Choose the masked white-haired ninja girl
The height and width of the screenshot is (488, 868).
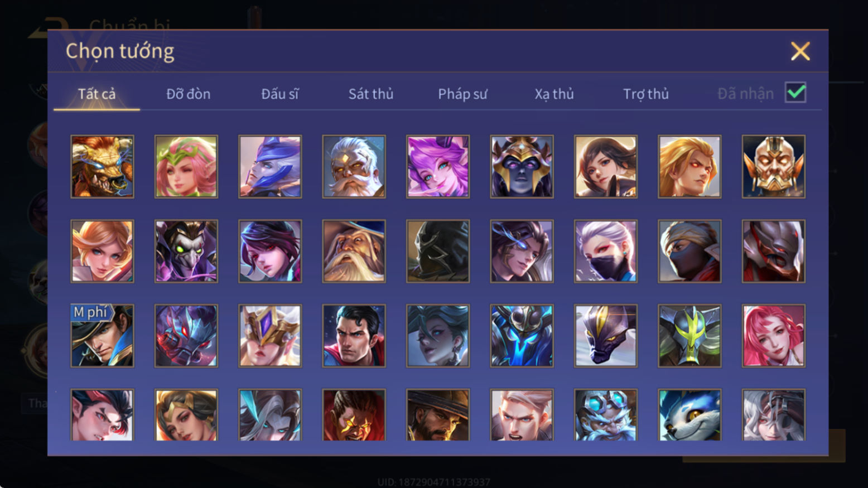606,251
